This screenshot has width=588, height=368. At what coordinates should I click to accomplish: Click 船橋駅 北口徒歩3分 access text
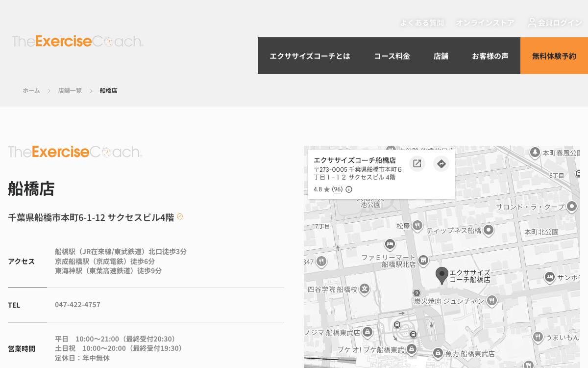pyautogui.click(x=121, y=251)
